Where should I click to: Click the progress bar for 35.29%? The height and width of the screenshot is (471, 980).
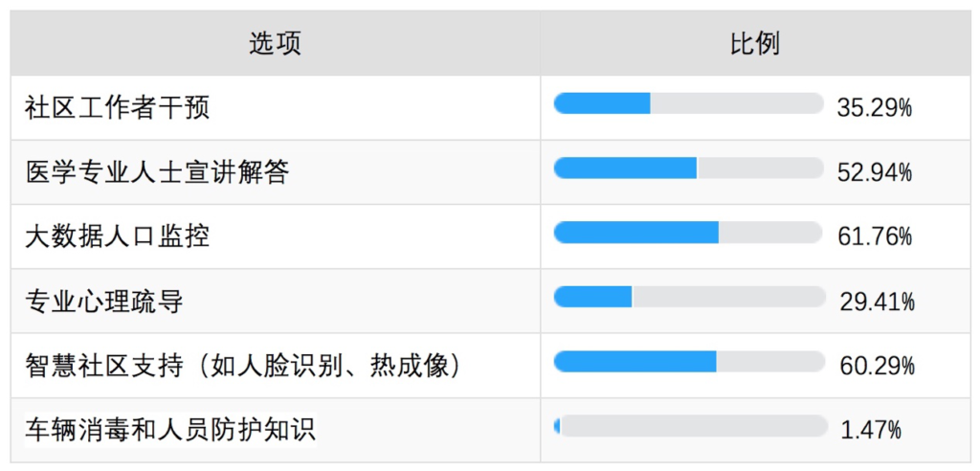[x=689, y=103]
